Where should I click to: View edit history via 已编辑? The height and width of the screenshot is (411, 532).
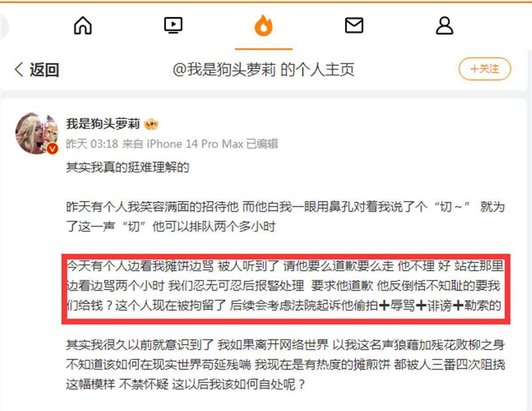click(262, 144)
